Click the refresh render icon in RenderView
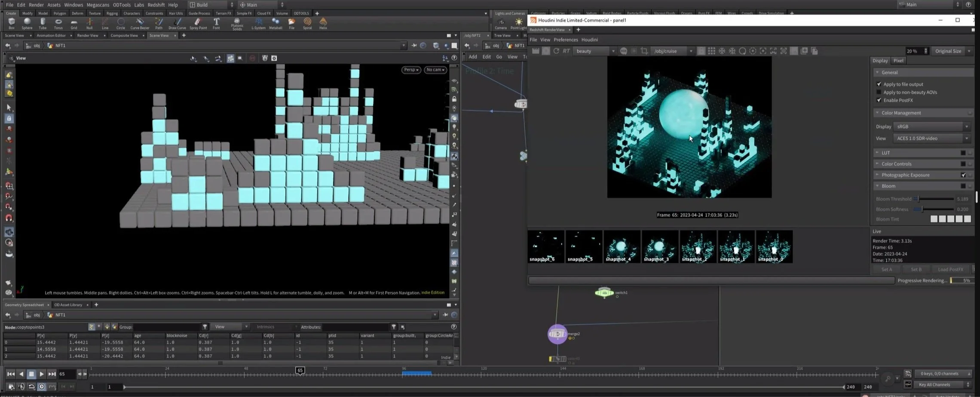This screenshot has width=980, height=397. [x=556, y=51]
